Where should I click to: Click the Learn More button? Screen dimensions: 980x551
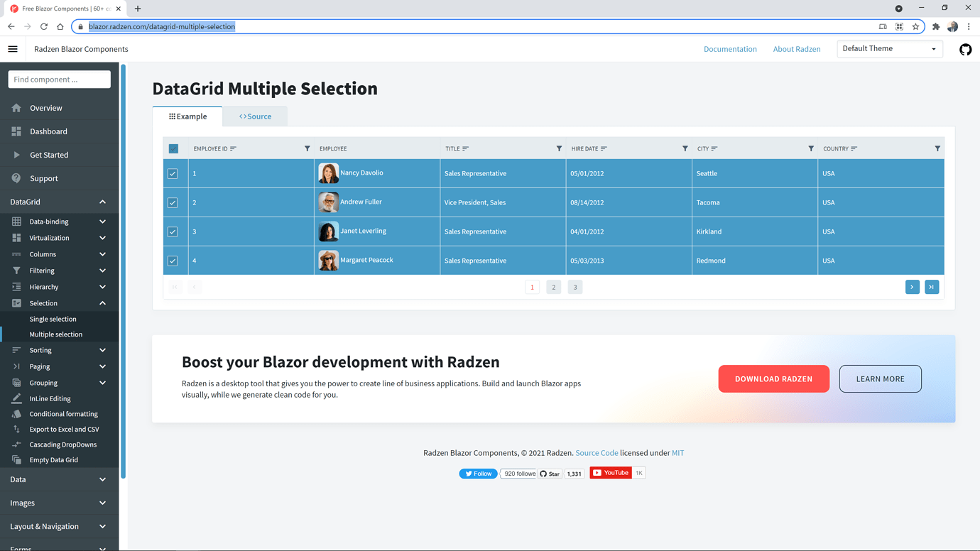(880, 378)
